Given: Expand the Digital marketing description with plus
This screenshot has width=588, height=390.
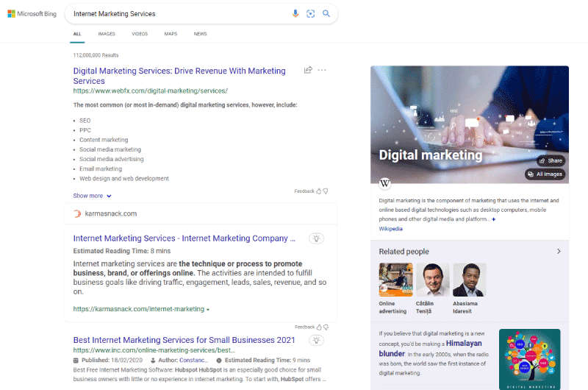Looking at the screenshot, I should tap(493, 219).
